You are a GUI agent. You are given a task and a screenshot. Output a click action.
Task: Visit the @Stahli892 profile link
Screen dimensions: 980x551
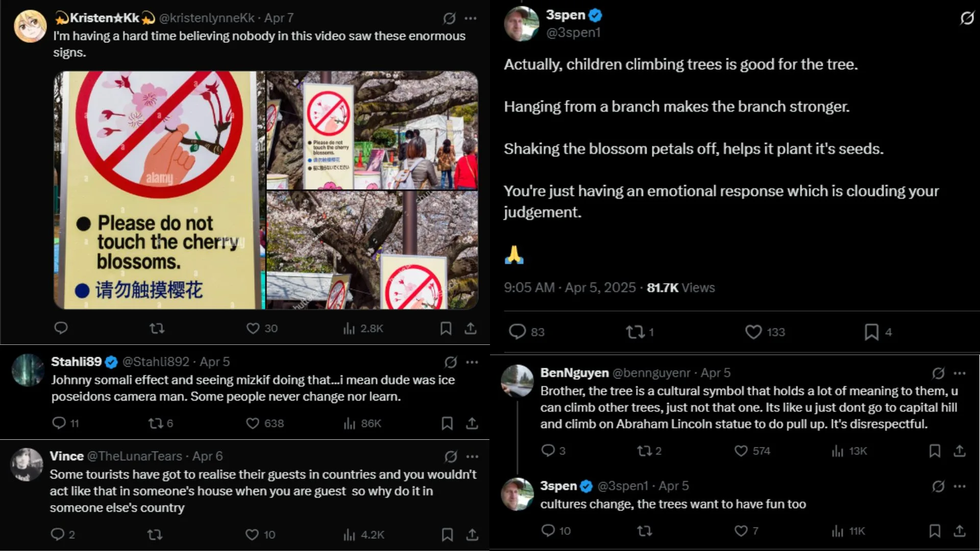point(156,362)
